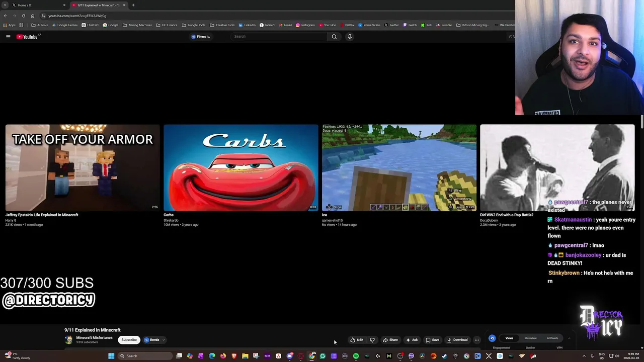This screenshot has height=362, width=644.
Task: Open the Minecraft Misfortunes channel avatar
Action: [69, 340]
